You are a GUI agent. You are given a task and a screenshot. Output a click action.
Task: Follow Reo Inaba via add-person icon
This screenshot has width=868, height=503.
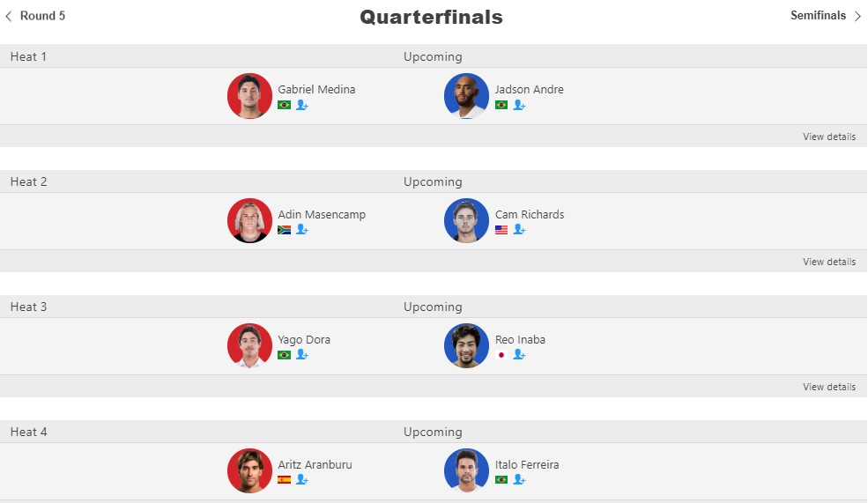(519, 355)
